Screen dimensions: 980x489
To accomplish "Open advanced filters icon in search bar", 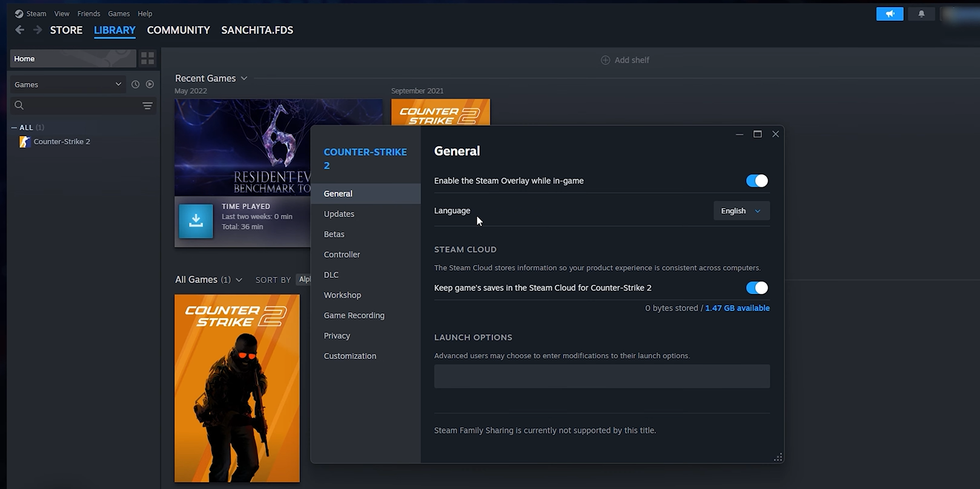I will pyautogui.click(x=147, y=105).
